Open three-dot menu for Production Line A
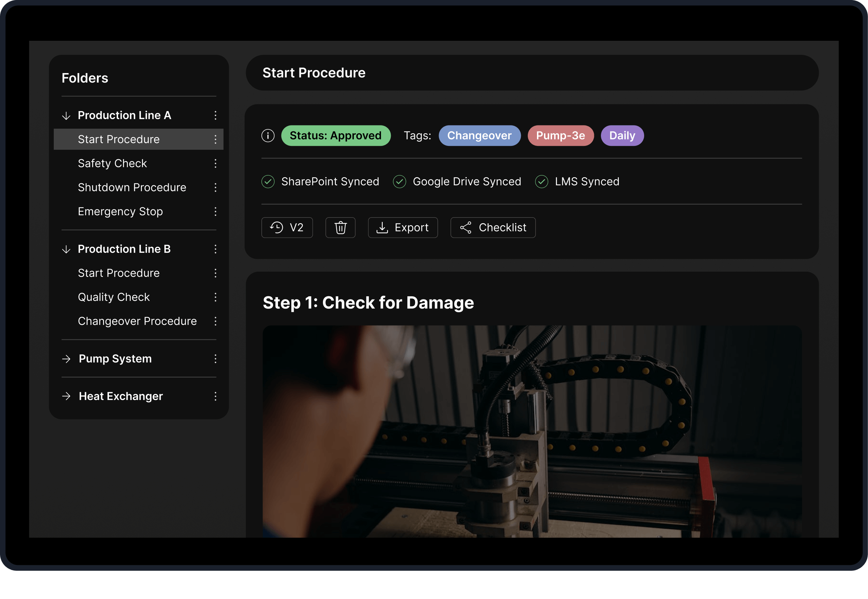This screenshot has width=868, height=599. [215, 115]
